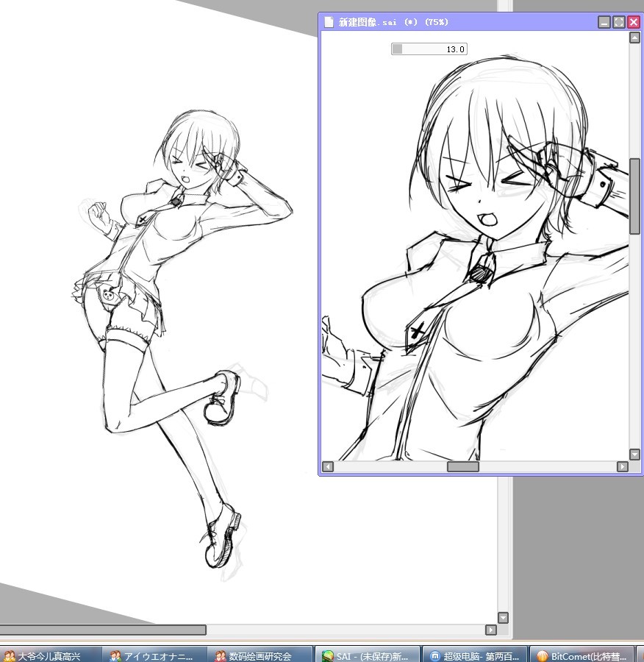Viewport: 644px width, 662px height.
Task: Click the vertical scroll thumb in reference window
Action: pyautogui.click(x=634, y=196)
